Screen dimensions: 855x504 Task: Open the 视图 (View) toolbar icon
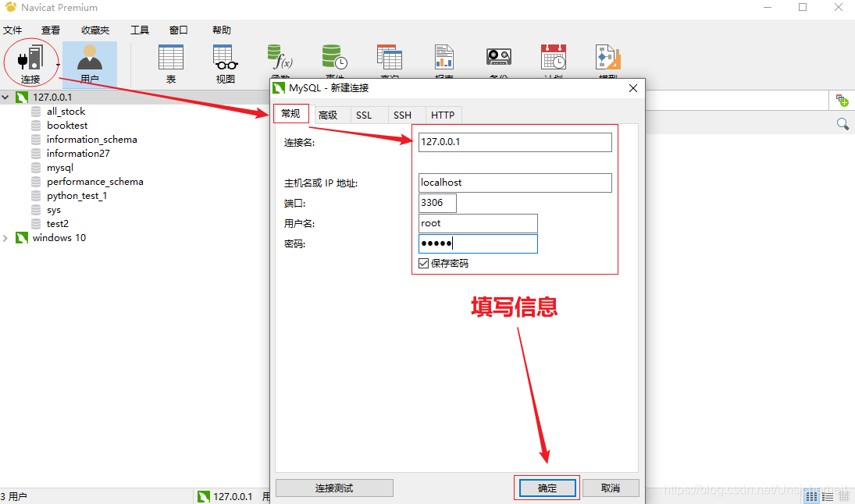point(223,59)
